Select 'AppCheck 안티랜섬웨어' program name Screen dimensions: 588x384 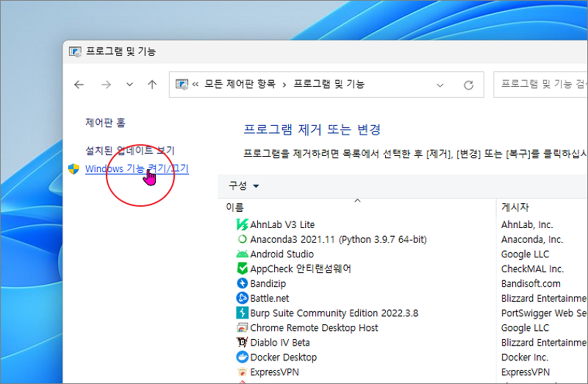click(301, 269)
